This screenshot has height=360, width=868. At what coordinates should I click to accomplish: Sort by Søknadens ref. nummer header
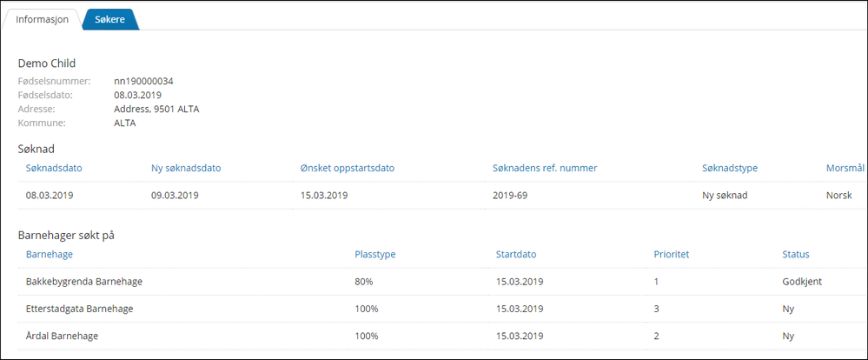click(x=545, y=169)
